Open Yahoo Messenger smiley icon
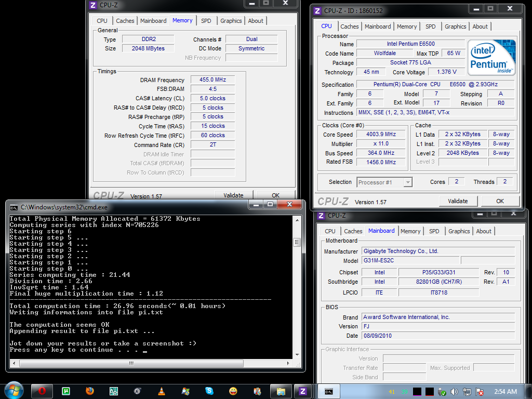Screen dimensions: 532x399 point(233,391)
